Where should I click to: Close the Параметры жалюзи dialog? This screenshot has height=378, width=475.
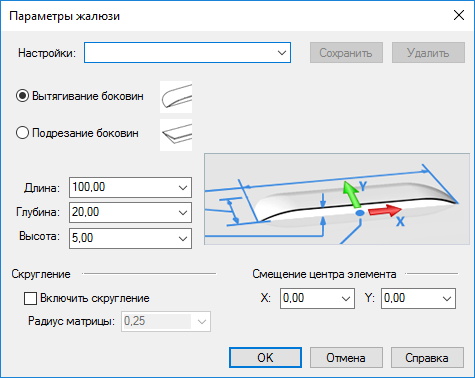(x=459, y=15)
